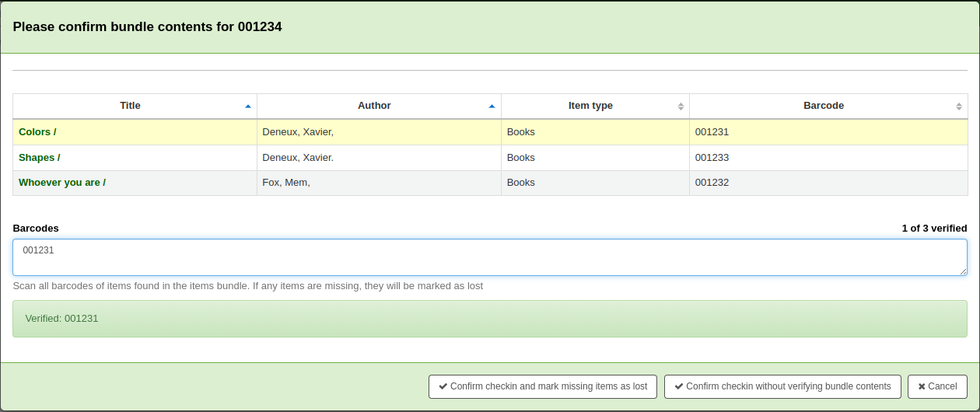Image resolution: width=980 pixels, height=412 pixels.
Task: Click the dialog title for bundle 001234
Action: point(147,27)
